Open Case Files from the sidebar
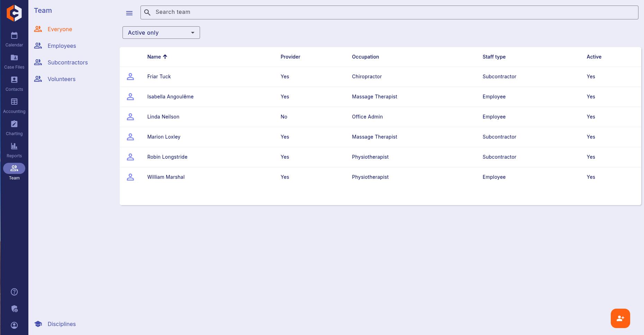The height and width of the screenshot is (335, 644). (x=14, y=61)
